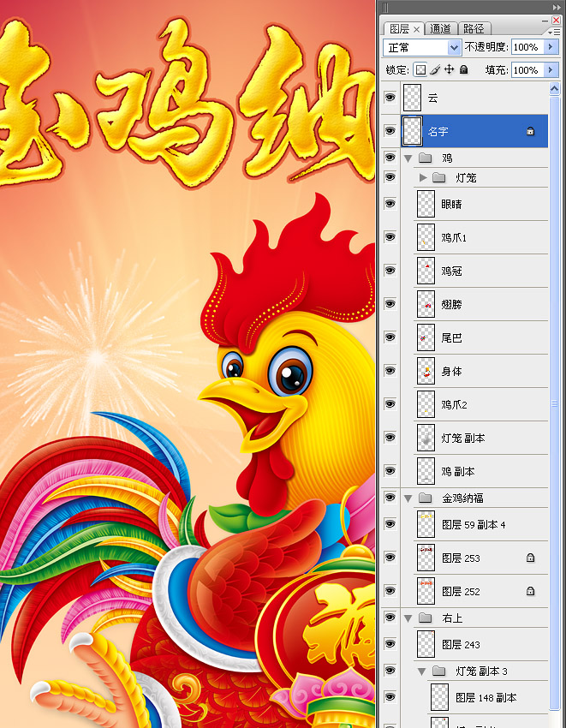The image size is (566, 728).
Task: Hide the 鸡爪1 layer
Action: coord(390,236)
